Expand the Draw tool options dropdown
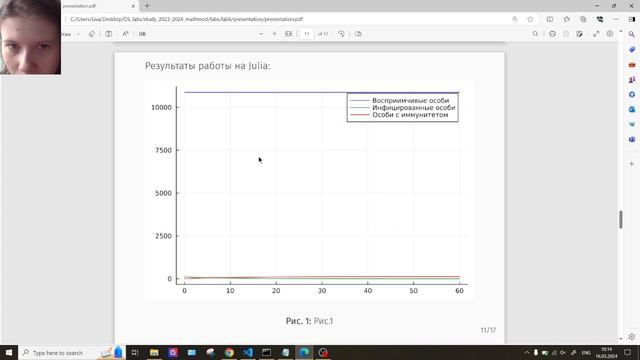 coord(78,34)
